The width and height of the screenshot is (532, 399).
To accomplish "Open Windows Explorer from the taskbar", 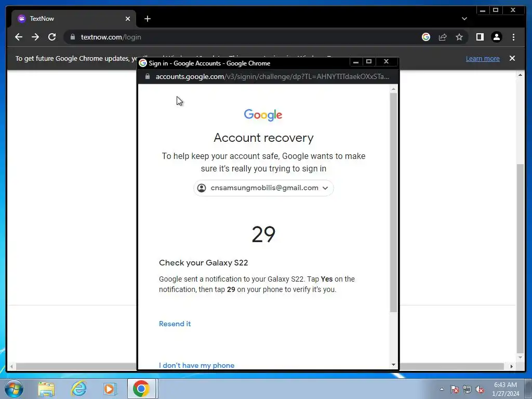I will point(46,389).
